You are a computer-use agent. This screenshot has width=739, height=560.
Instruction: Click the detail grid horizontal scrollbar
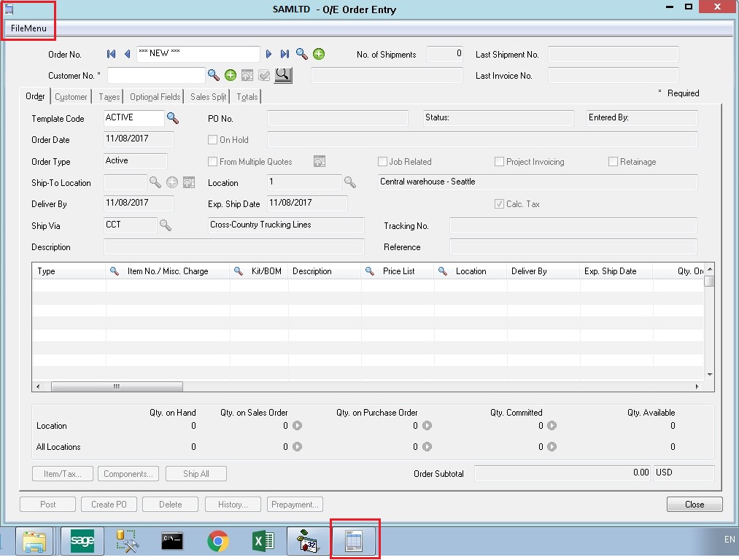pos(117,386)
